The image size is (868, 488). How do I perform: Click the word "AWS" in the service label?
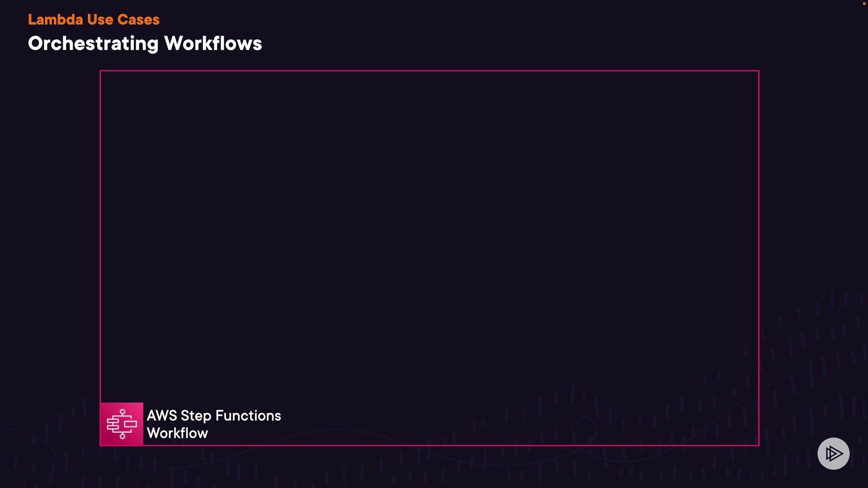[x=162, y=415]
